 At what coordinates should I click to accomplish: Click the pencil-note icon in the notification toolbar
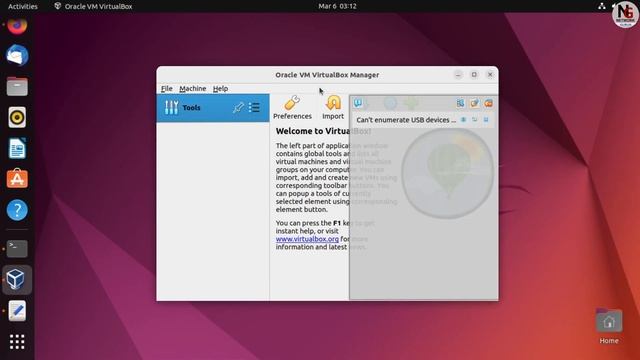coord(474,103)
